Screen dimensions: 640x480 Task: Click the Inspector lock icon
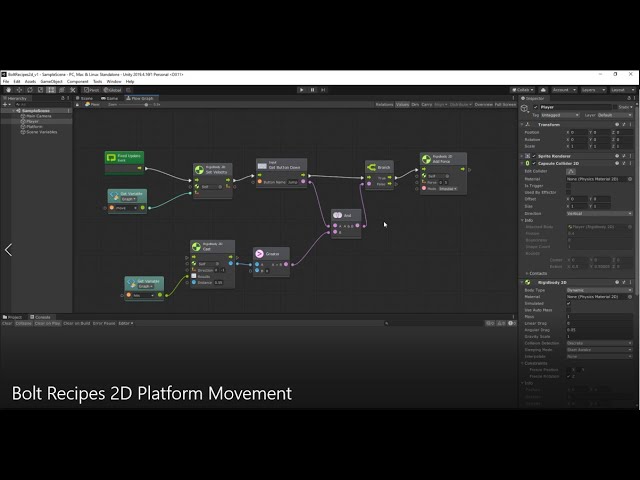point(629,98)
